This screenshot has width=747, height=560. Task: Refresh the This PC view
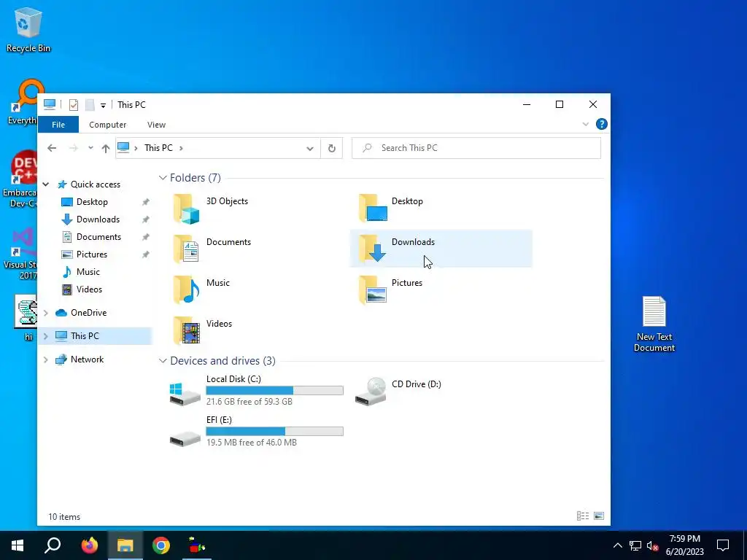pos(332,148)
